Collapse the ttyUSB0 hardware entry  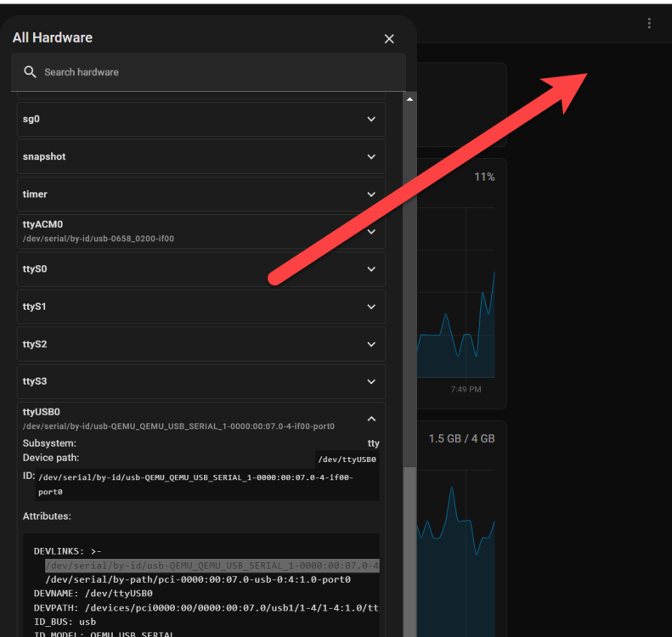pyautogui.click(x=371, y=419)
